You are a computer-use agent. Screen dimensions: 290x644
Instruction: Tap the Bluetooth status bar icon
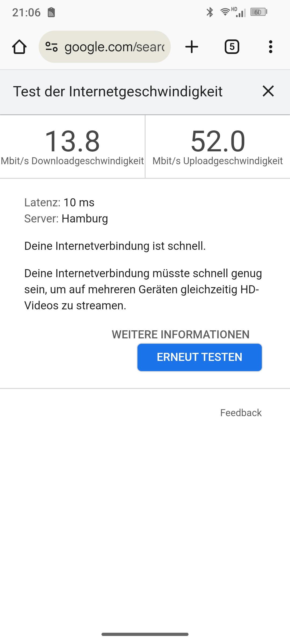[x=210, y=12]
